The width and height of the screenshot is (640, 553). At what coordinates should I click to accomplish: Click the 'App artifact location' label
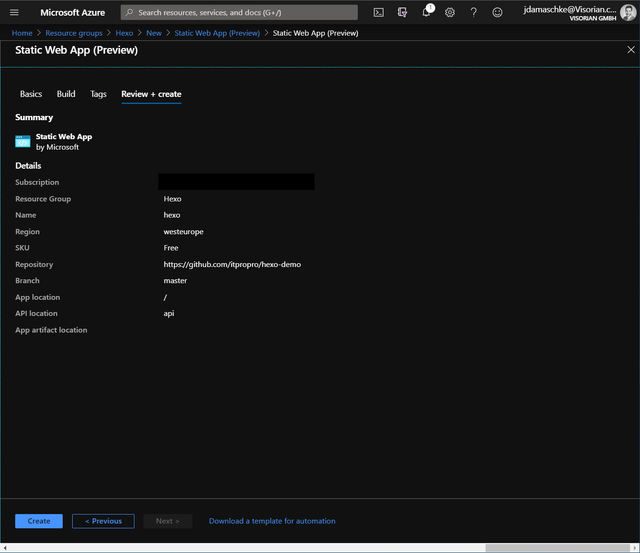[x=51, y=330]
